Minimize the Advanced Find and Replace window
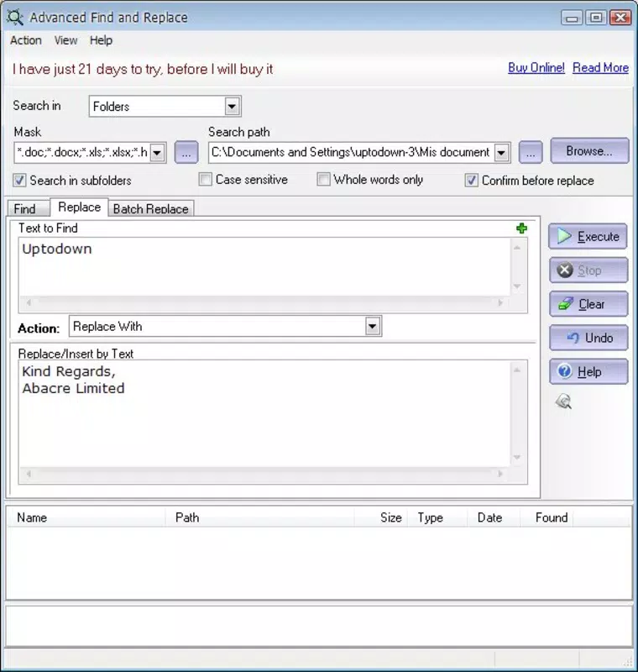This screenshot has height=672, width=638. tap(572, 18)
